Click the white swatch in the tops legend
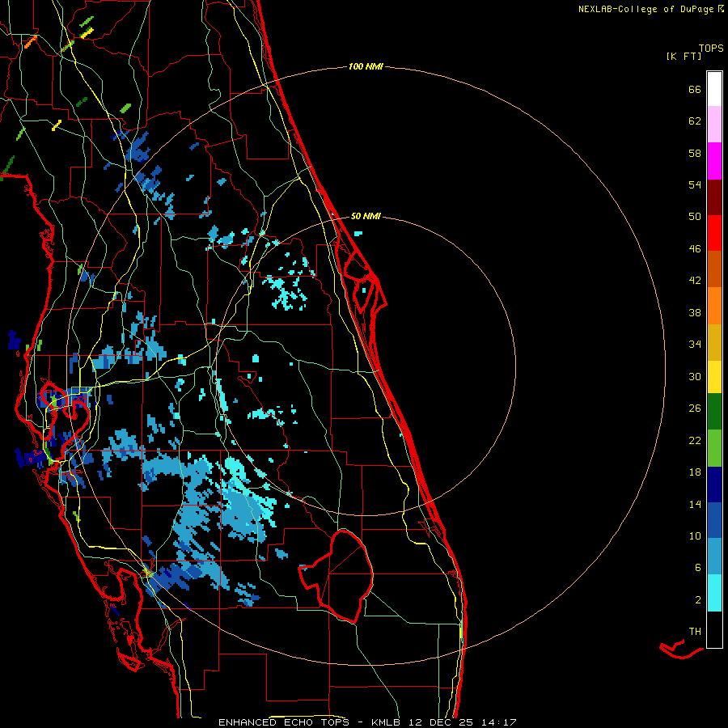 pyautogui.click(x=714, y=89)
